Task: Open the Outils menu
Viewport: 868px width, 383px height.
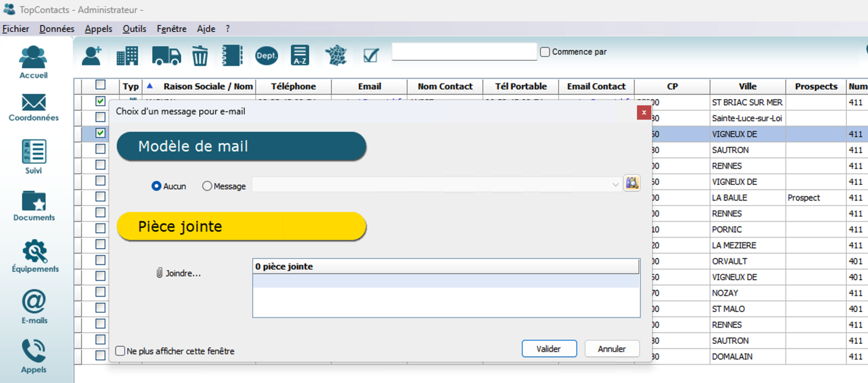Action: [134, 29]
